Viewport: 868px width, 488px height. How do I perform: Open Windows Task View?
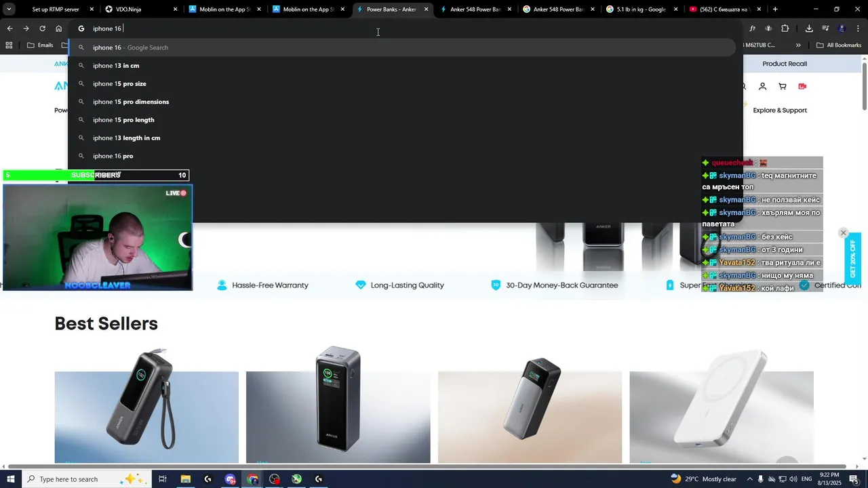(163, 479)
